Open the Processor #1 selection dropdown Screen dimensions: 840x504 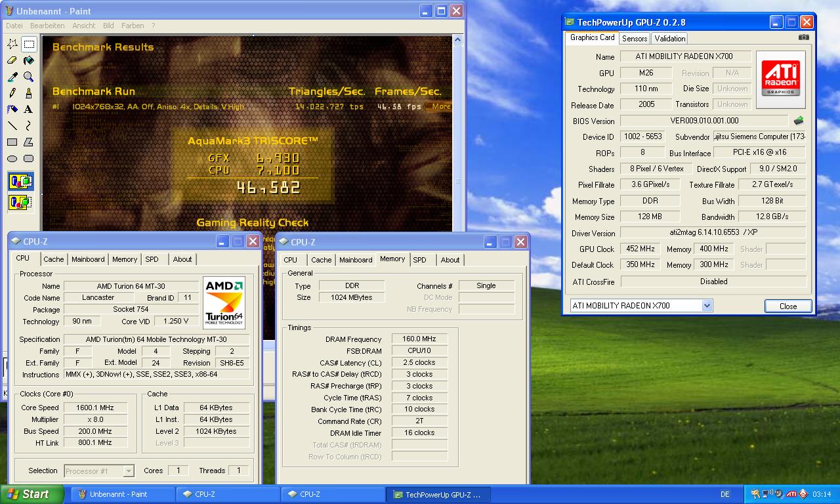coord(100,471)
